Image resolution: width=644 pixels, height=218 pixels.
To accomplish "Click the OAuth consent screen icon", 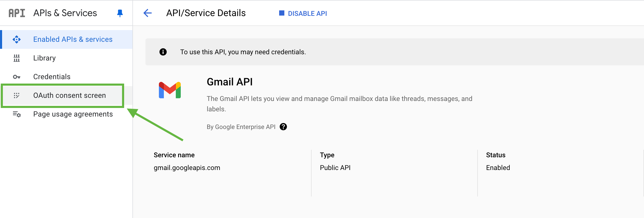I will [17, 96].
